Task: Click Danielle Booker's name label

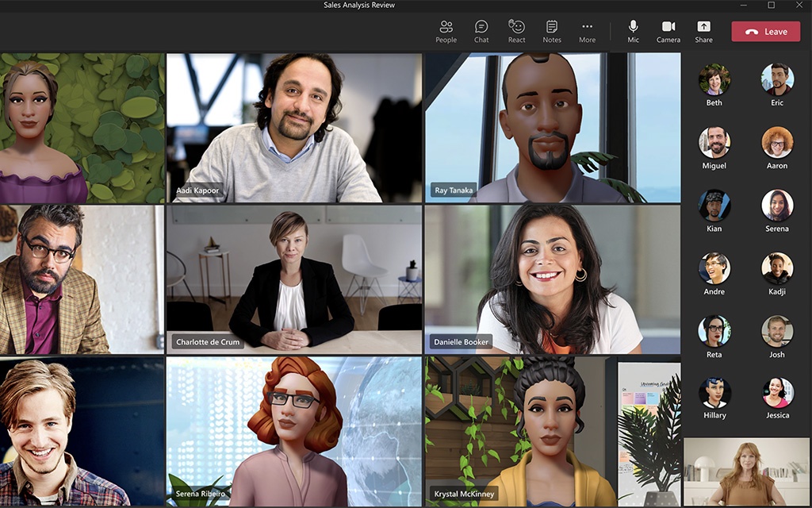Action: tap(462, 342)
